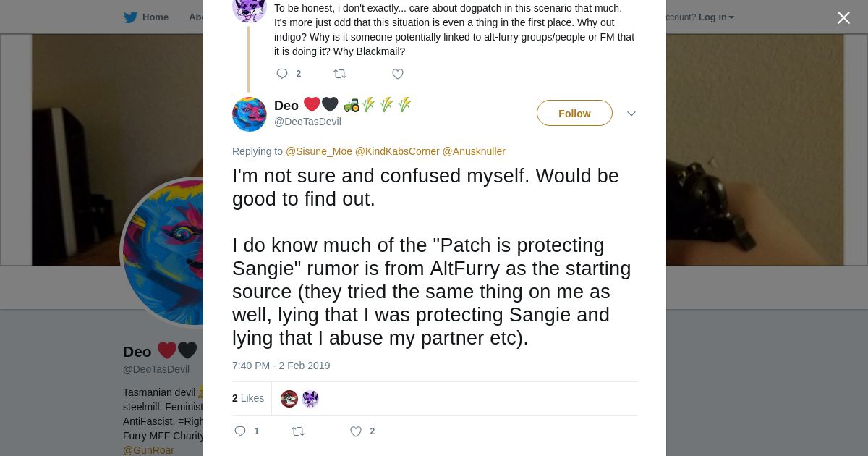Retweet the parent tweet above
This screenshot has height=456, width=868.
[340, 74]
